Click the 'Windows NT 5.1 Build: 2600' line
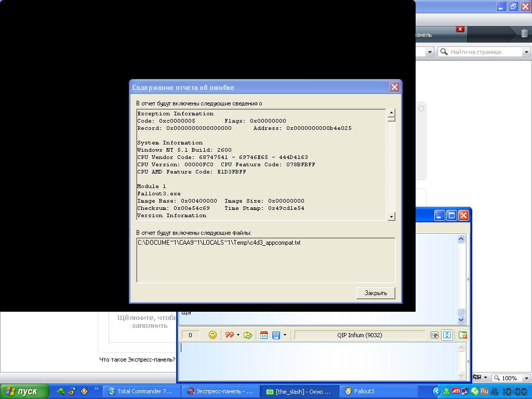Screen dimensions: 532x399 pos(184,150)
